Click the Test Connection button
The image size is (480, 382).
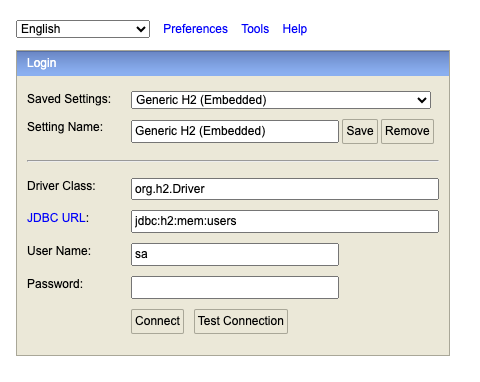(241, 321)
